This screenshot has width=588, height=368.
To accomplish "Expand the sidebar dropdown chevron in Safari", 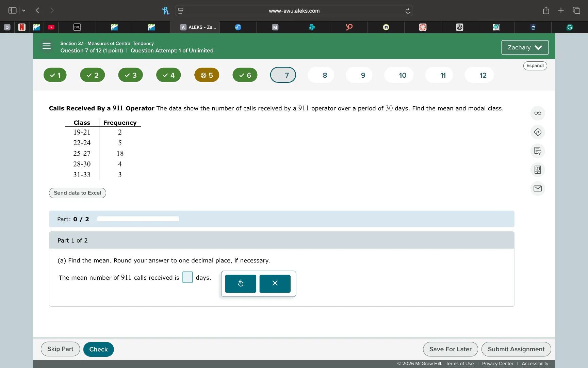I will coord(23,11).
